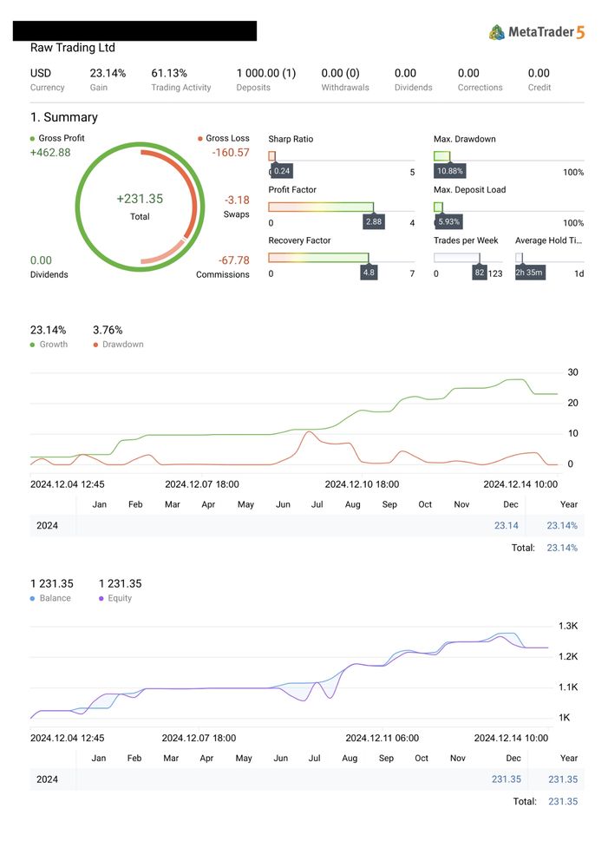
Task: Click the +231.35 Total donut chart center
Action: pyautogui.click(x=140, y=206)
